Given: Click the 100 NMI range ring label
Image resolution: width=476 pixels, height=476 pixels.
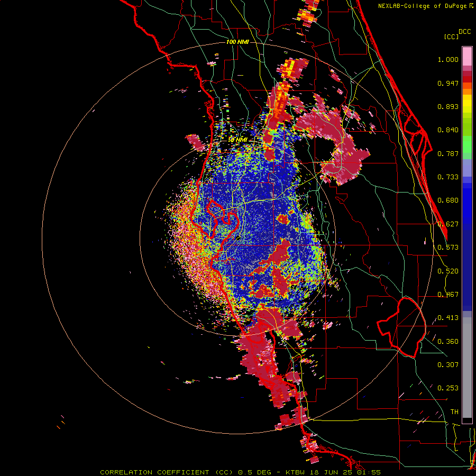Looking at the screenshot, I should tap(237, 42).
